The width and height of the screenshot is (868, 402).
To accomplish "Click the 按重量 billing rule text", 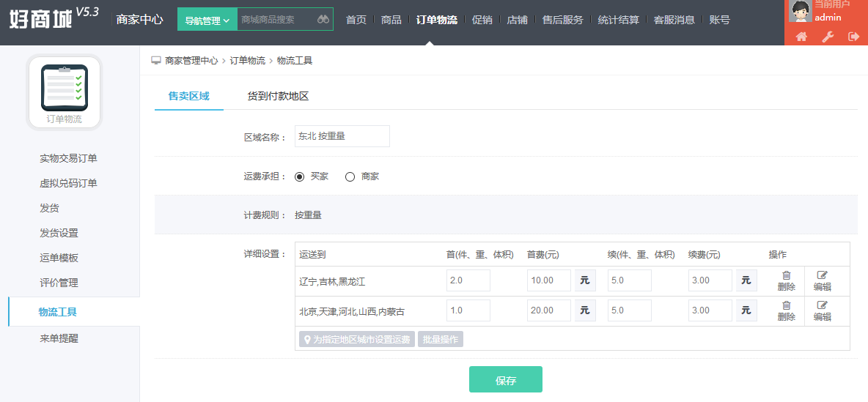I will point(309,215).
